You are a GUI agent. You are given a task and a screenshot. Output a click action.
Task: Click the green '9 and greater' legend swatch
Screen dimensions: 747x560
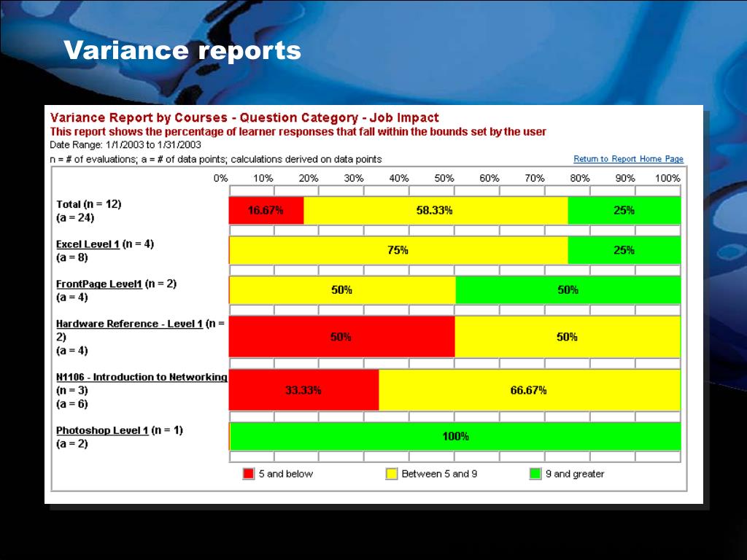535,474
